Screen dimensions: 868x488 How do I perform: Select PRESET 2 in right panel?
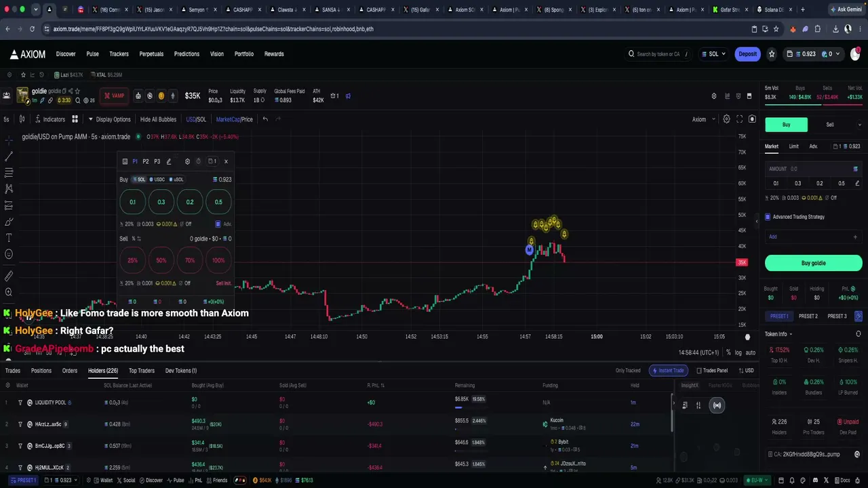[808, 317]
